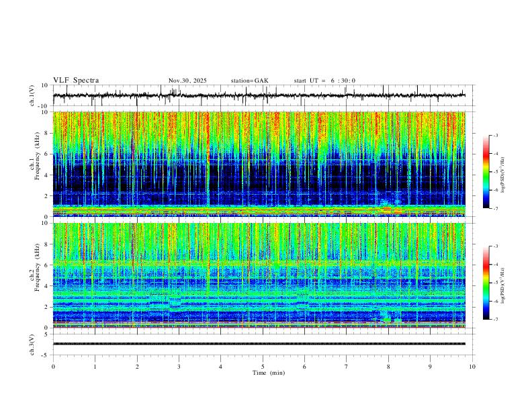Click time axis tick label '4'
532x411 pixels.
pos(221,367)
